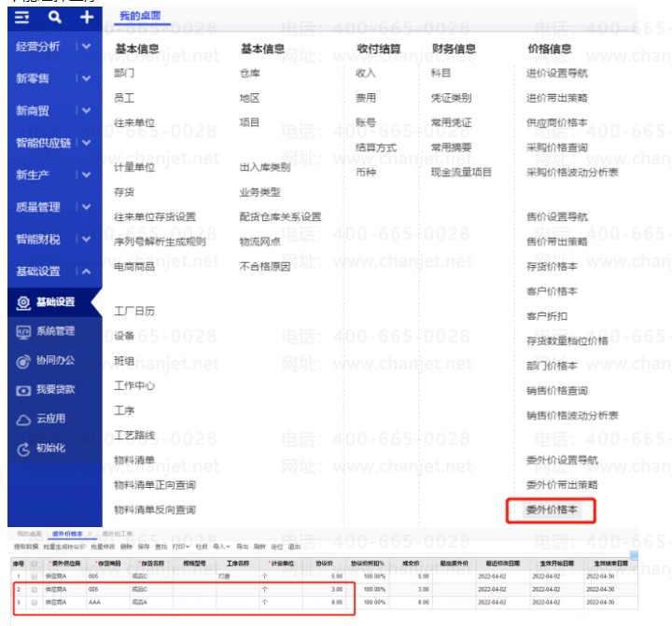The width and height of the screenshot is (672, 626).
Task: Check the checkbox for row 2
Action: 35,590
